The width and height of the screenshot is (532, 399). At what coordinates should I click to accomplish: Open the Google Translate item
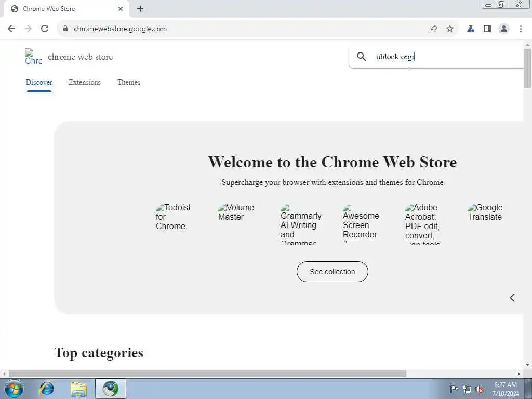[x=485, y=212]
